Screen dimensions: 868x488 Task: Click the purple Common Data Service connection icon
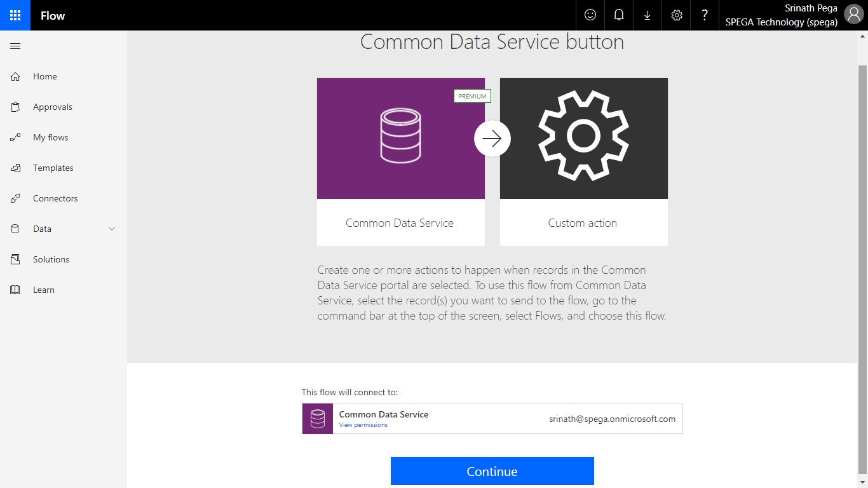point(318,419)
